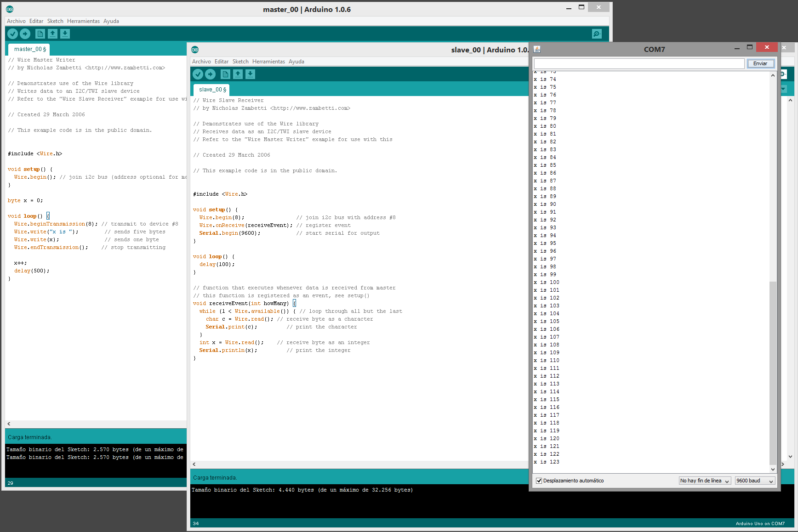The width and height of the screenshot is (798, 532).
Task: Open Archivo menu in slave_00 window
Action: pos(201,62)
